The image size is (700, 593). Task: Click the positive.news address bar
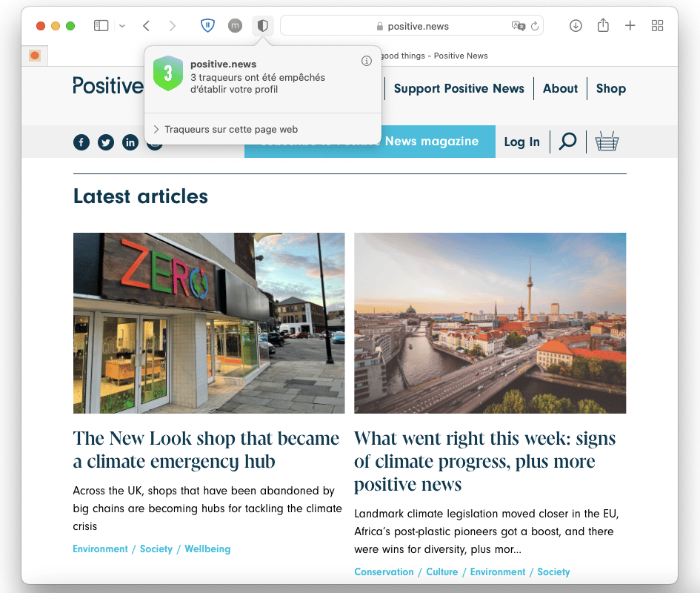[x=412, y=26]
